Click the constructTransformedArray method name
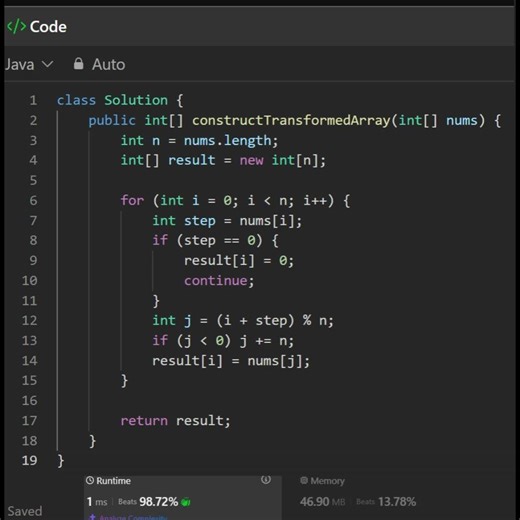The image size is (520, 520). click(x=291, y=120)
